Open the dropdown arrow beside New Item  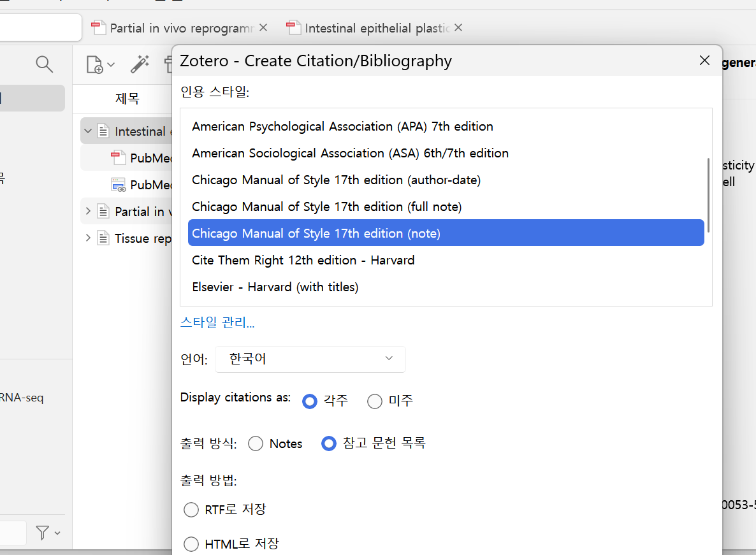111,64
